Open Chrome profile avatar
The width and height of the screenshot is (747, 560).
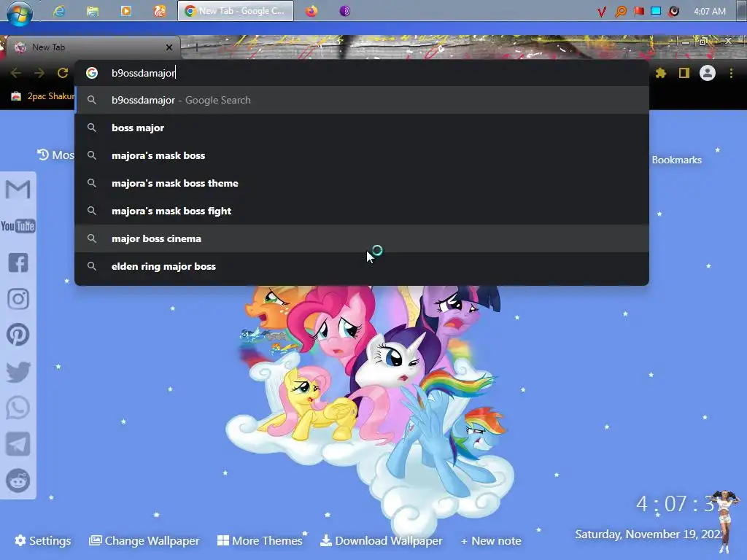[708, 73]
